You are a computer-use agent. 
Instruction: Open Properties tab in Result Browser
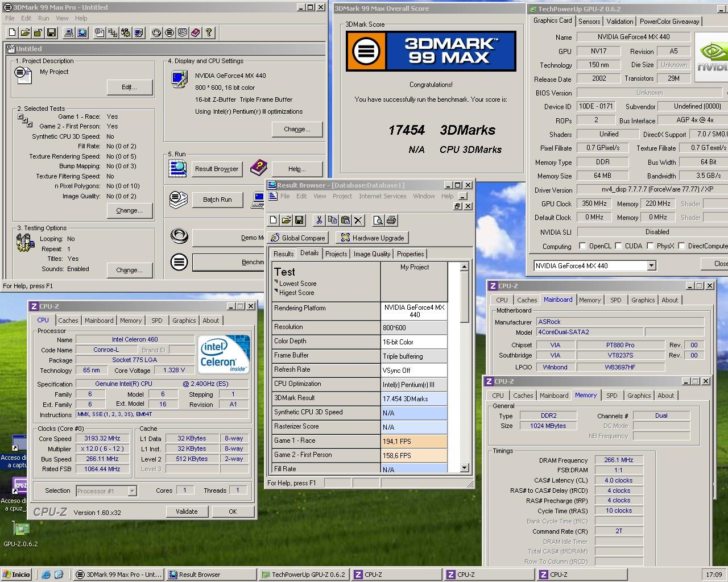(410, 254)
